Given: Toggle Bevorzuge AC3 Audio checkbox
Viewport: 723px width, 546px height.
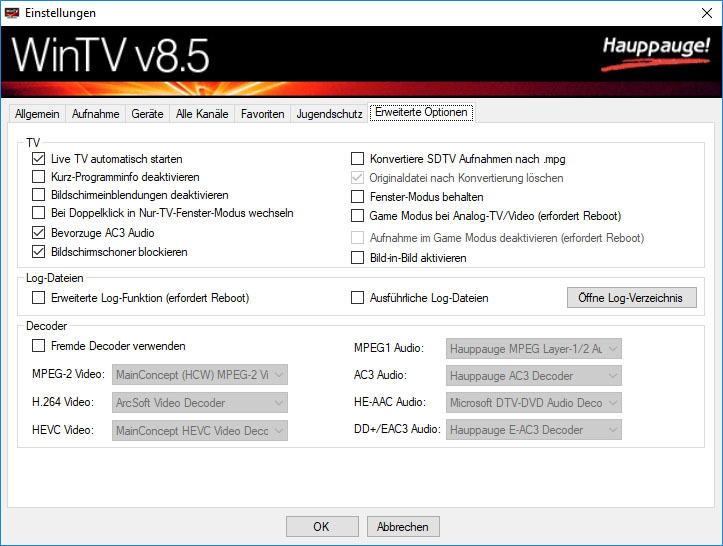Looking at the screenshot, I should 38,232.
